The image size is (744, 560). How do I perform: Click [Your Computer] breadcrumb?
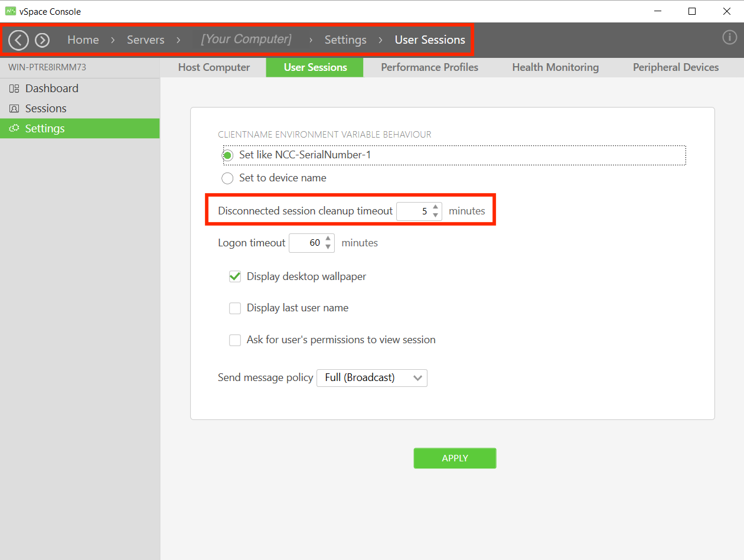(246, 40)
